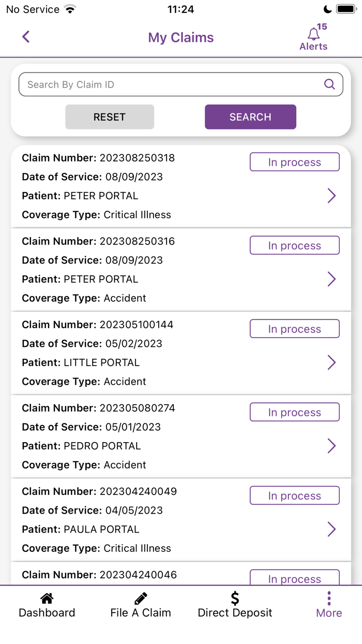Open the More options ellipsis icon
Viewport: 362px width, 644px height.
coord(329,598)
